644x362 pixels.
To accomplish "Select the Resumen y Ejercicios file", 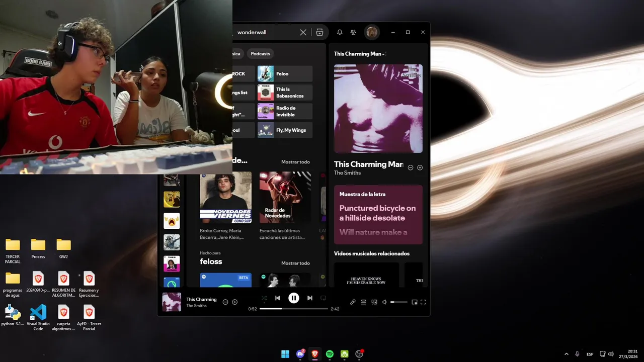I will tap(89, 285).
